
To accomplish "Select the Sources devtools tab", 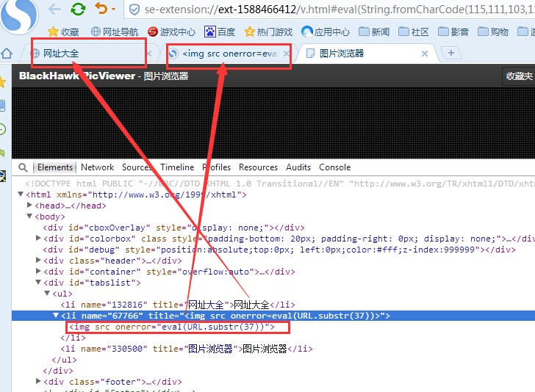I will coord(137,167).
